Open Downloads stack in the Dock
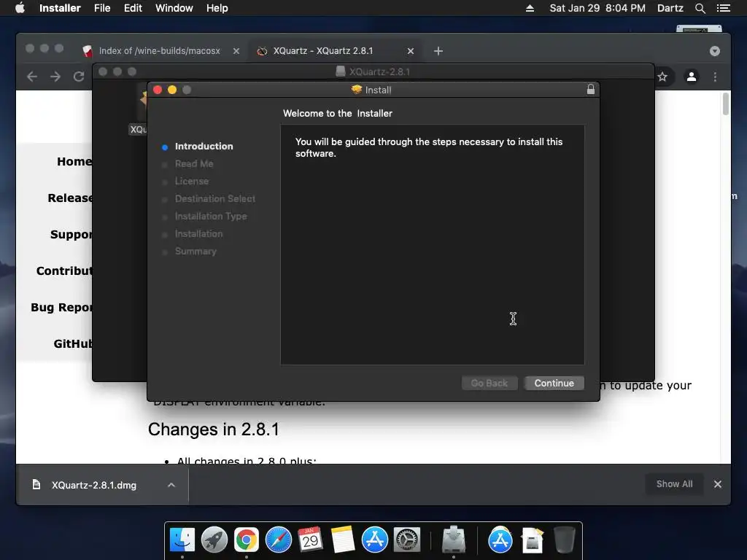The height and width of the screenshot is (560, 747). [x=532, y=540]
